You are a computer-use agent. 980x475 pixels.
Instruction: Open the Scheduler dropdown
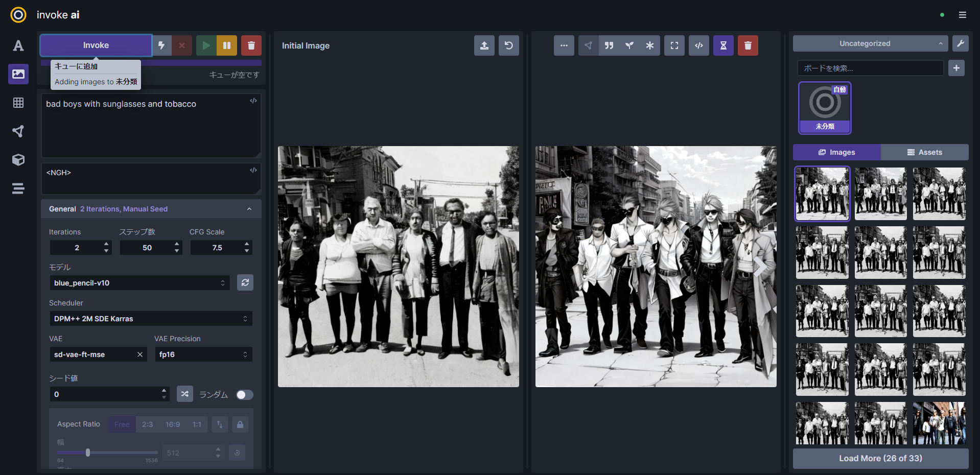coord(151,319)
